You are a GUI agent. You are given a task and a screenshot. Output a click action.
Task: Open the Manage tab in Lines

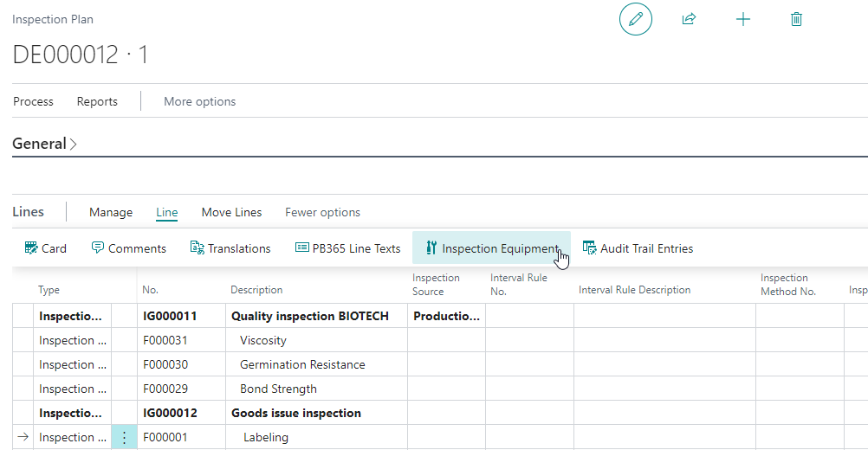point(111,212)
